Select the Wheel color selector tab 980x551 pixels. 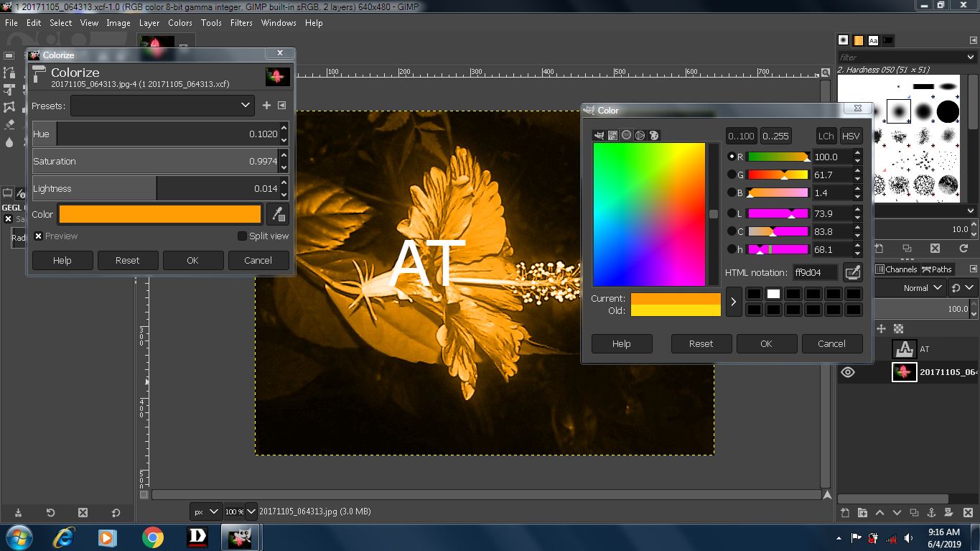click(640, 135)
